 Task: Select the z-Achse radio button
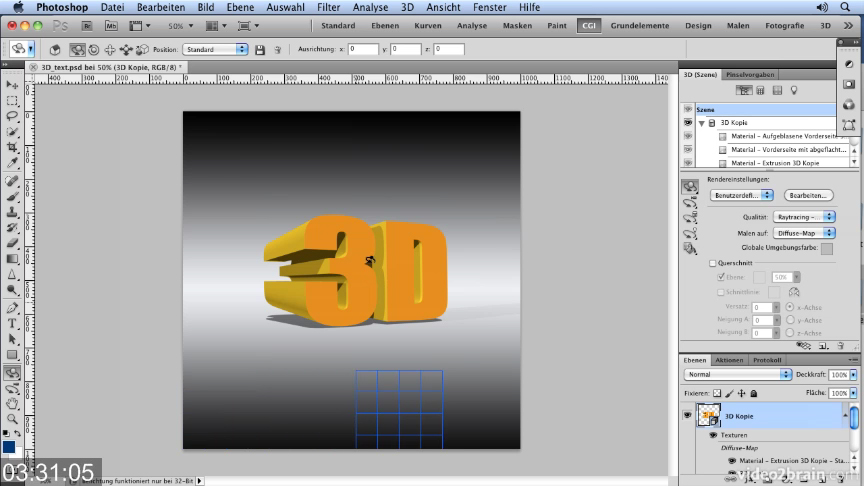click(790, 333)
